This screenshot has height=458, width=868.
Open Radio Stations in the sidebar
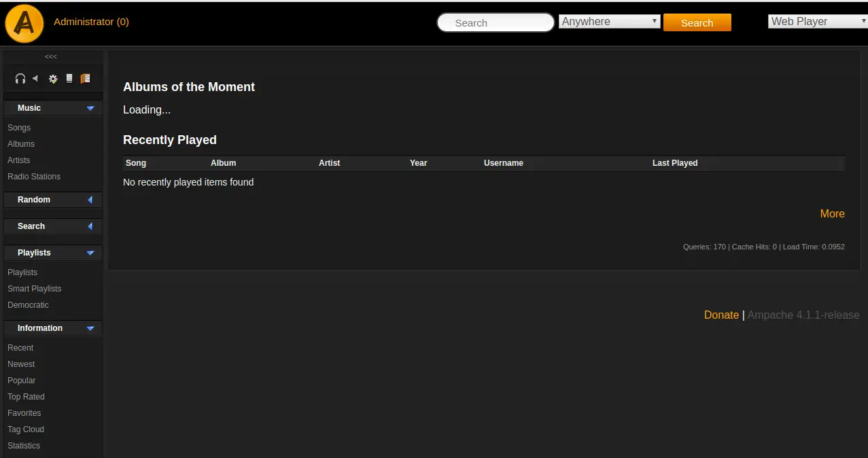coord(34,177)
